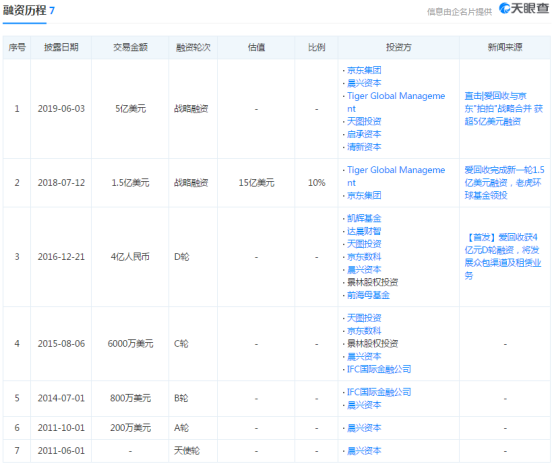Click the 交易金额 column header

[130, 47]
